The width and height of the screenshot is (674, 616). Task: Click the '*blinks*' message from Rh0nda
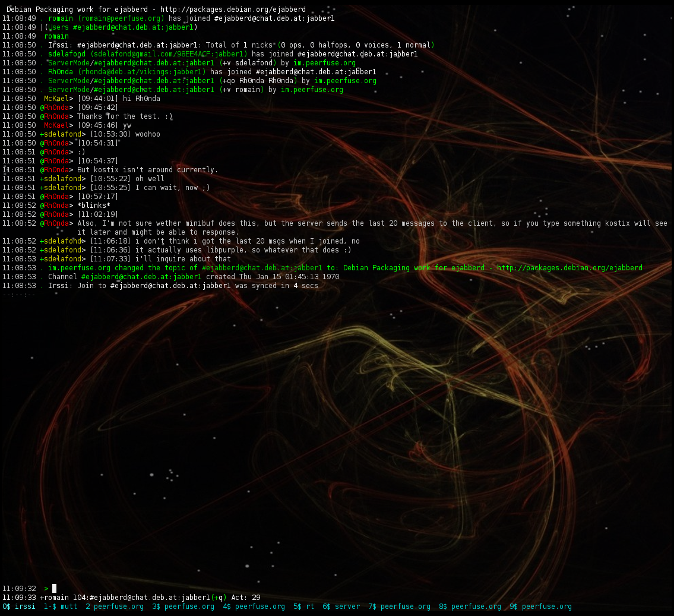click(x=94, y=205)
